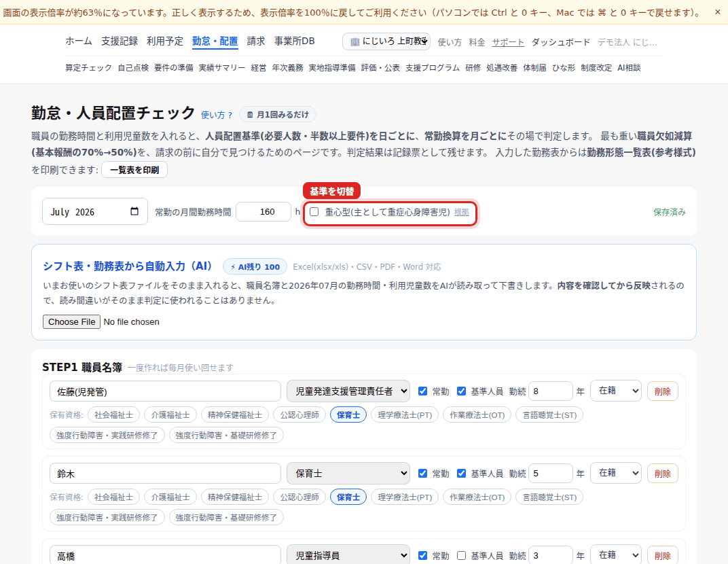
Task: Check 基準人員 for 高橋
Action: (x=461, y=556)
